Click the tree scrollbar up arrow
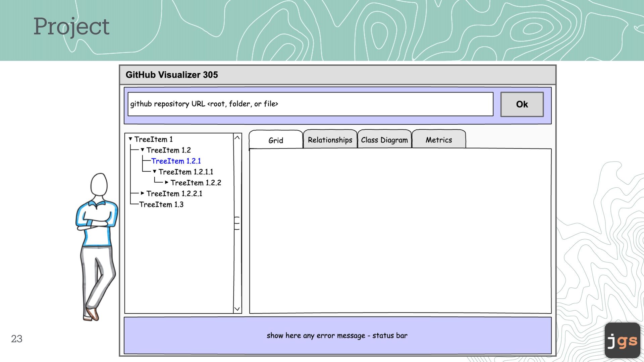 pos(237,138)
